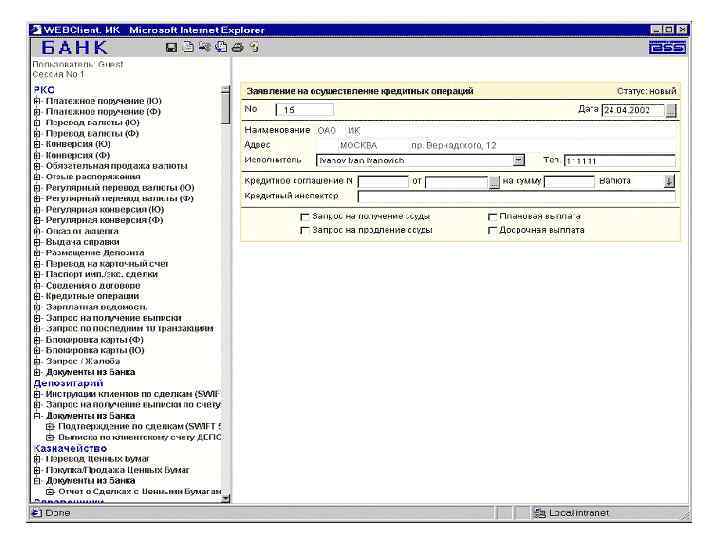Expand Блокировка карты (Ф) node

[x=37, y=340]
